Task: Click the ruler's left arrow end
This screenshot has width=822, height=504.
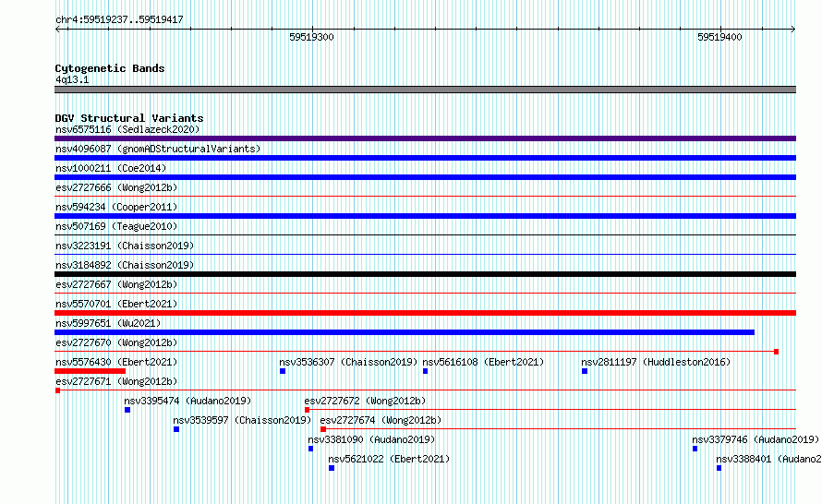Action: pos(57,30)
